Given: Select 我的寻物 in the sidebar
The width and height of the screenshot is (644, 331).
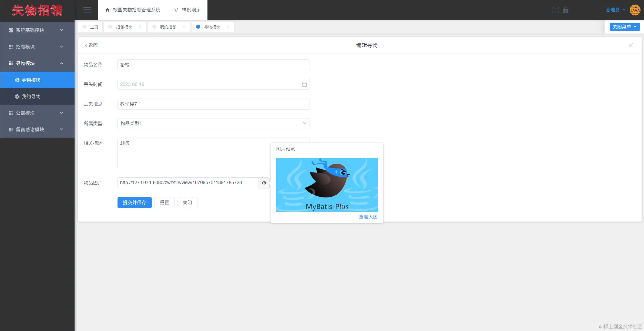Looking at the screenshot, I should [x=31, y=97].
